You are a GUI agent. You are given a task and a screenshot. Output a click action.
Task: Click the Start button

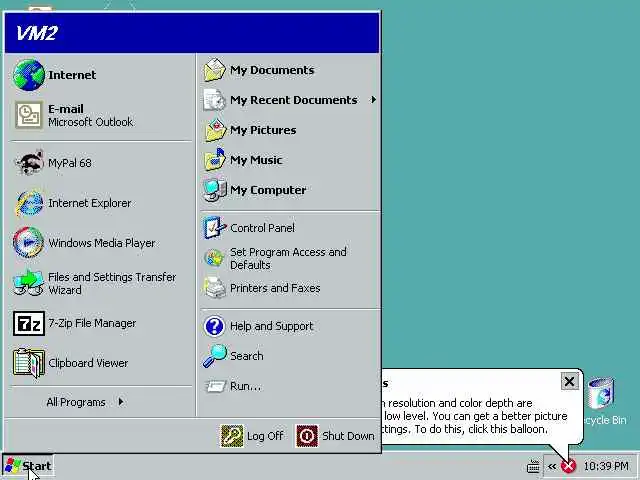click(28, 466)
